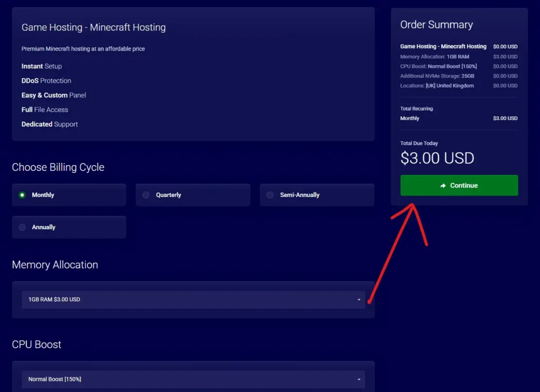Click the arrow icon on Continue button
Screen dimensions: 540x392
[443, 185]
